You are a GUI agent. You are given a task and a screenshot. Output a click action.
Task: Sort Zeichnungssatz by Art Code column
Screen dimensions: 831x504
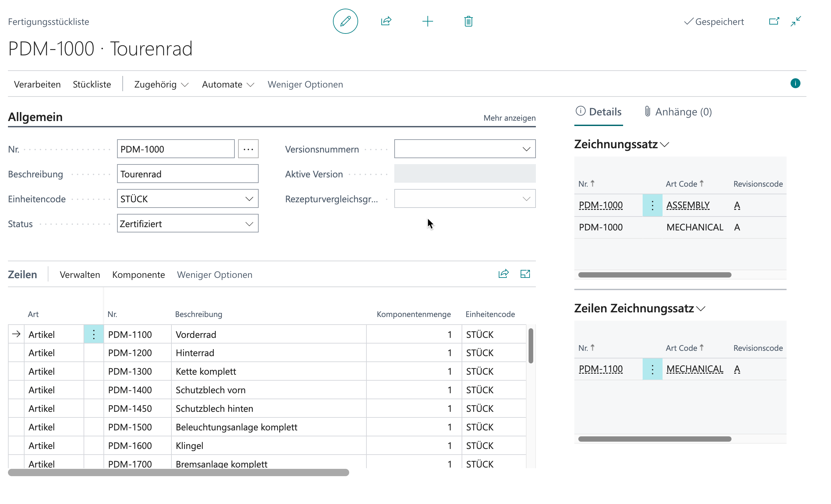[x=684, y=184]
